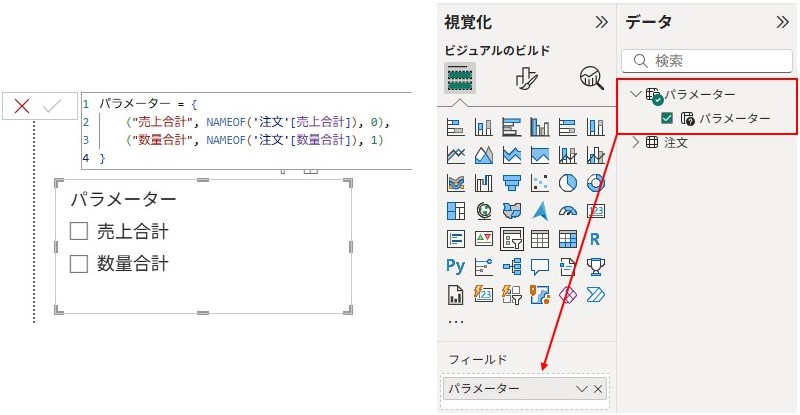Collapse the パラメーター table in the data pane

click(x=635, y=94)
